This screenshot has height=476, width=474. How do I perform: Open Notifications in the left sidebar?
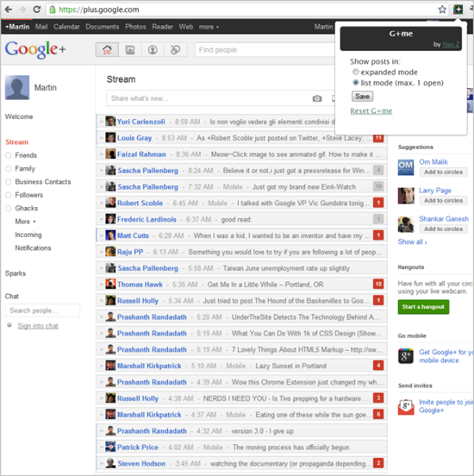coord(33,248)
